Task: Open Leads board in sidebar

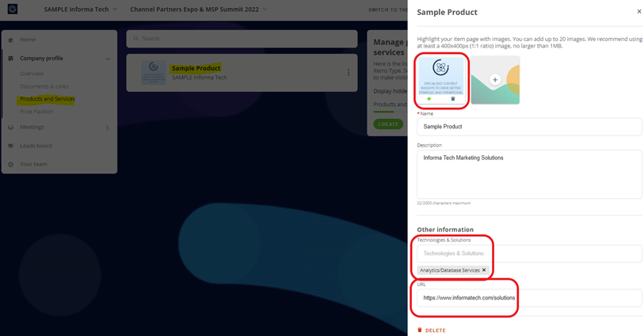Action: tap(36, 146)
